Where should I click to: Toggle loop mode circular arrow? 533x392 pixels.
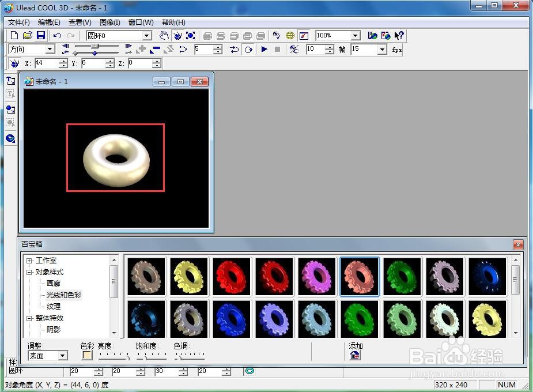tap(248, 50)
